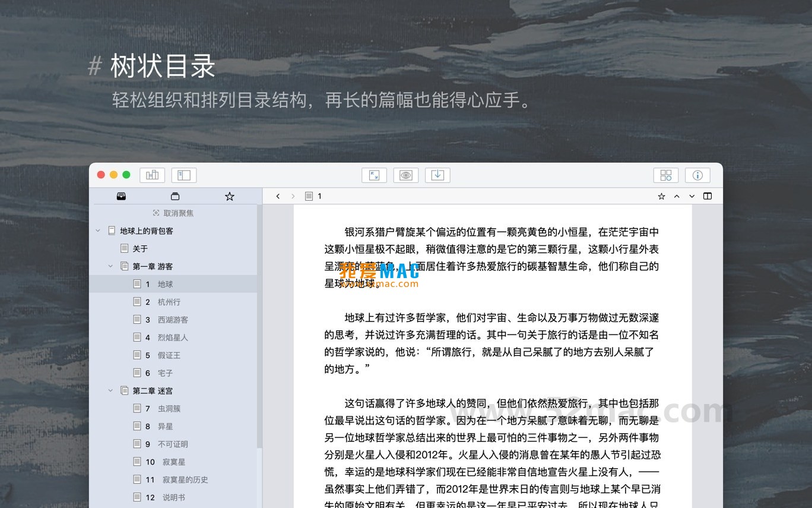The image size is (812, 508).
Task: Collapse the 第一章 游客 chapter
Action: (110, 266)
